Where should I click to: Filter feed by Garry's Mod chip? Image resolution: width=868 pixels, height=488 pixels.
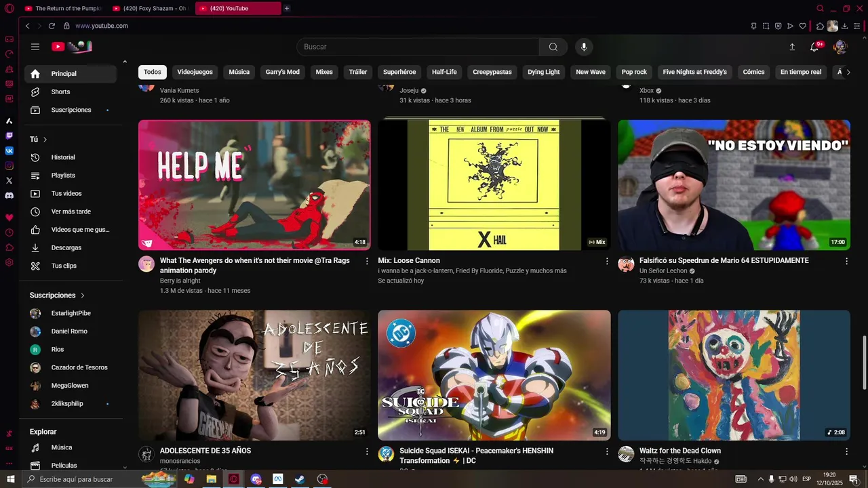(x=282, y=72)
